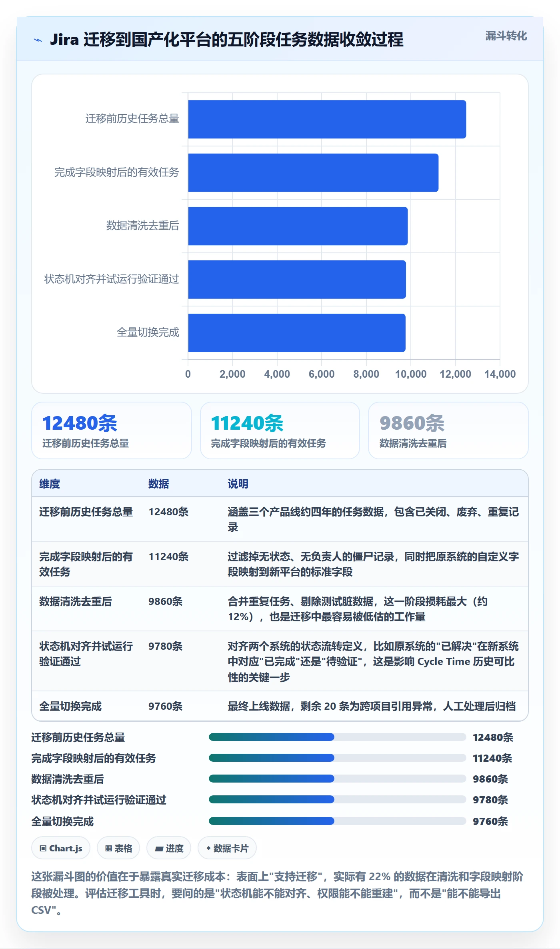The width and height of the screenshot is (560, 949).
Task: Click the 状态机对齐并试运行验证通过 chart bar
Action: click(297, 280)
